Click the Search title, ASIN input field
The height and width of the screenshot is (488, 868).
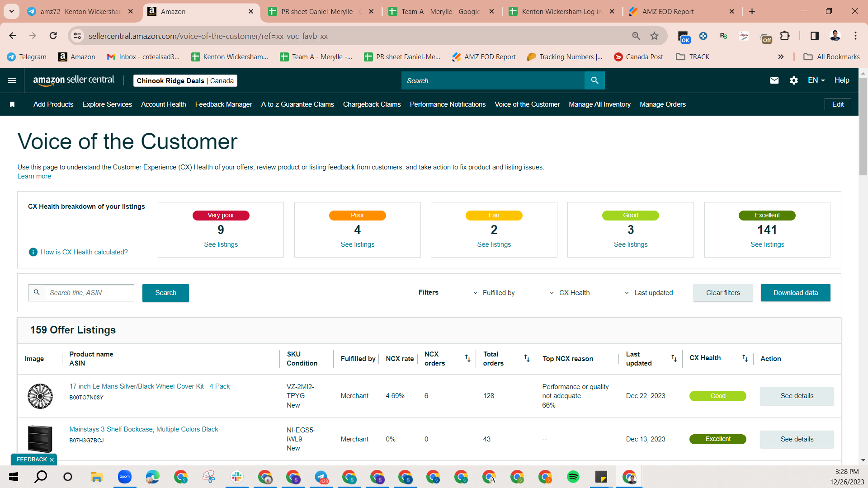click(x=90, y=293)
